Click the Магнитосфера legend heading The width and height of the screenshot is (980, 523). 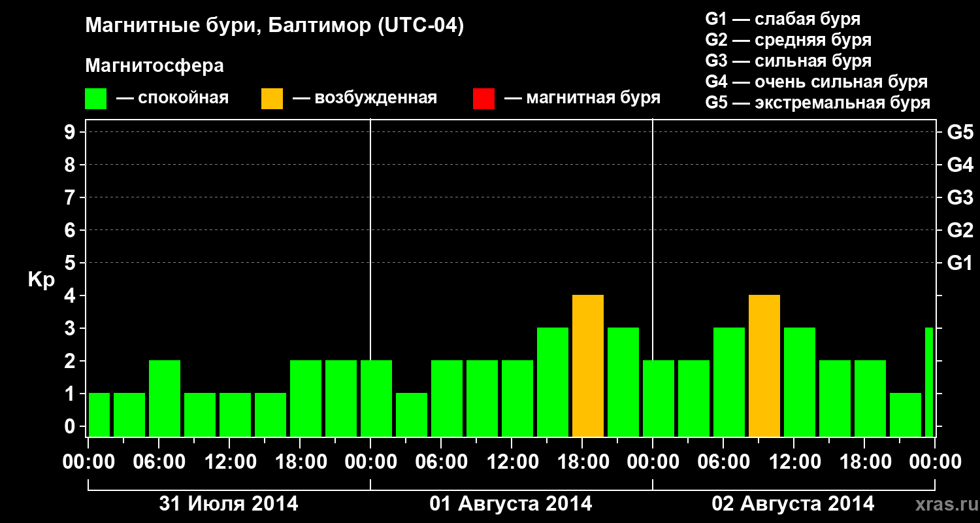[x=154, y=66]
